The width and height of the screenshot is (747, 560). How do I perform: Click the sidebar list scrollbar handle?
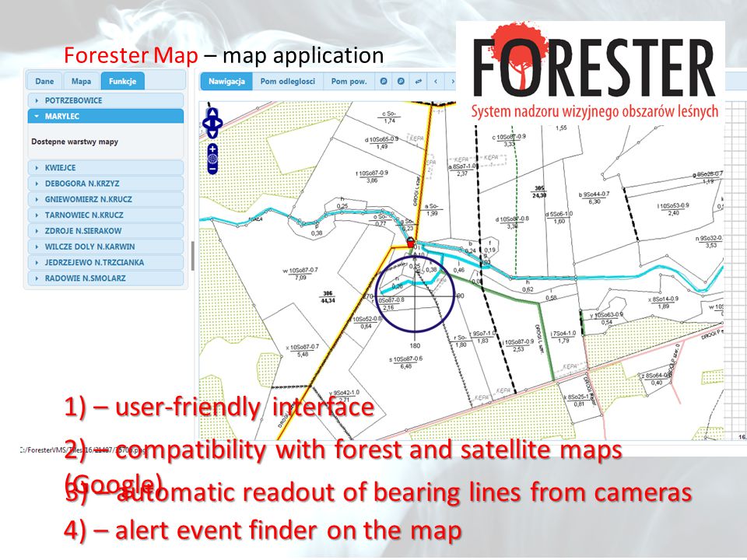[x=192, y=255]
